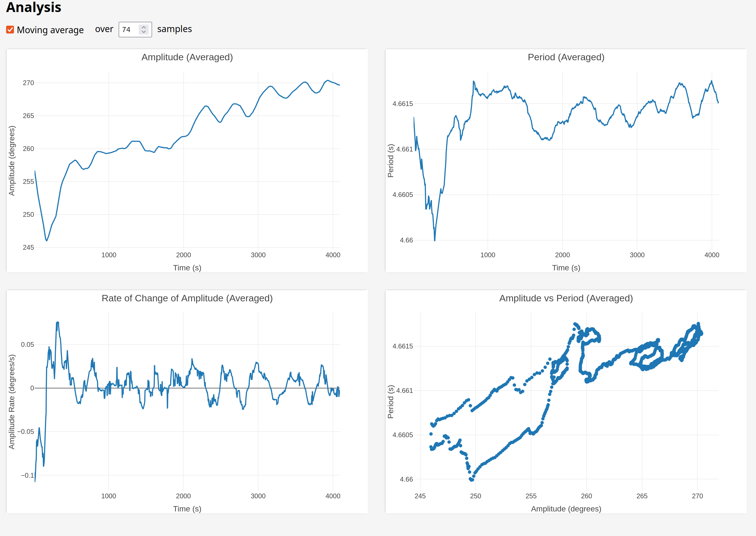Screen dimensions: 756x536
Task: Click the 270 tick on Amplitude chart y-axis
Action: tap(28, 83)
